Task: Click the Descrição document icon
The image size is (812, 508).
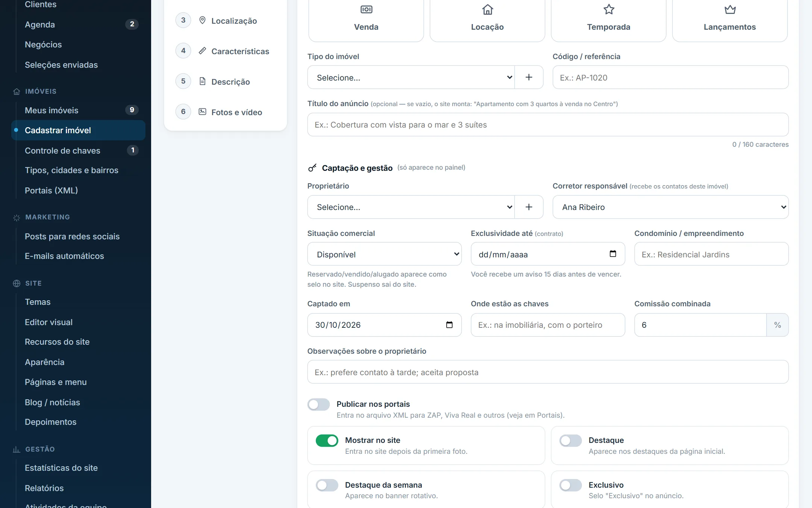Action: [202, 81]
